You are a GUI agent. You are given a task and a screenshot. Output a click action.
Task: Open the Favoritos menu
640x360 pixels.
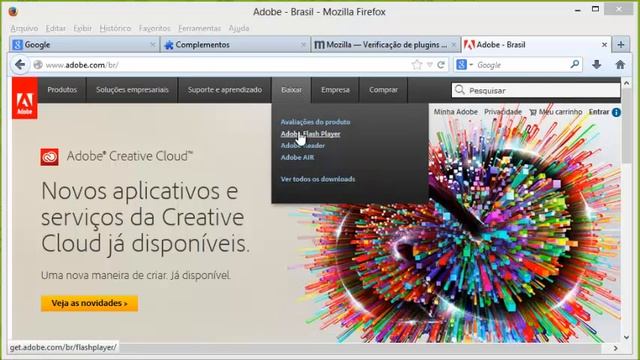click(x=154, y=28)
